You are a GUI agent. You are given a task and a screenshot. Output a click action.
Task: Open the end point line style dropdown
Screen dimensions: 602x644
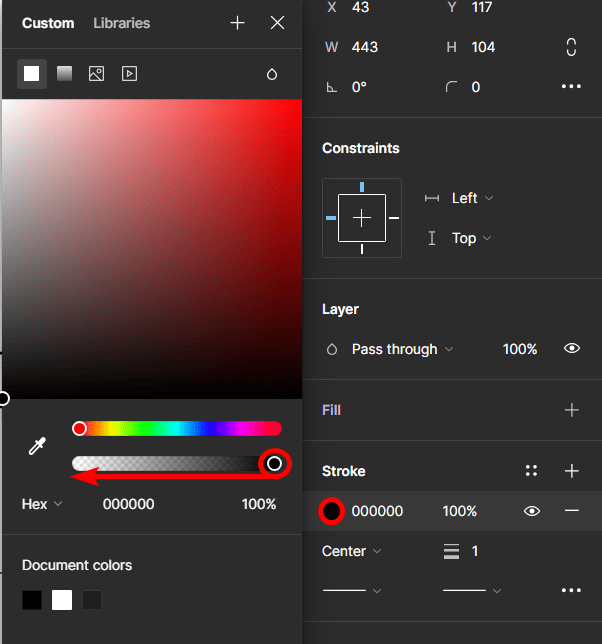click(x=472, y=591)
